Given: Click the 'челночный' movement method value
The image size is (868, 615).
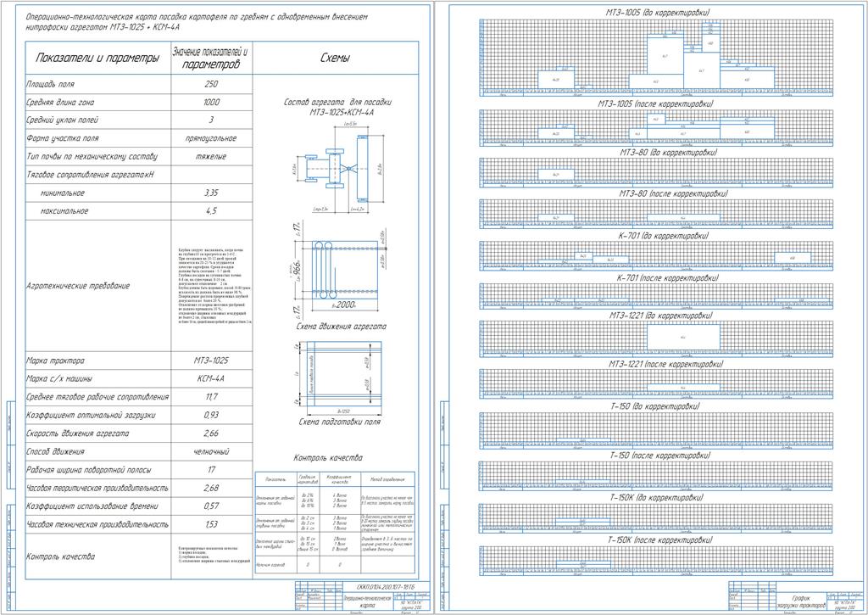Looking at the screenshot, I should click(x=210, y=451).
